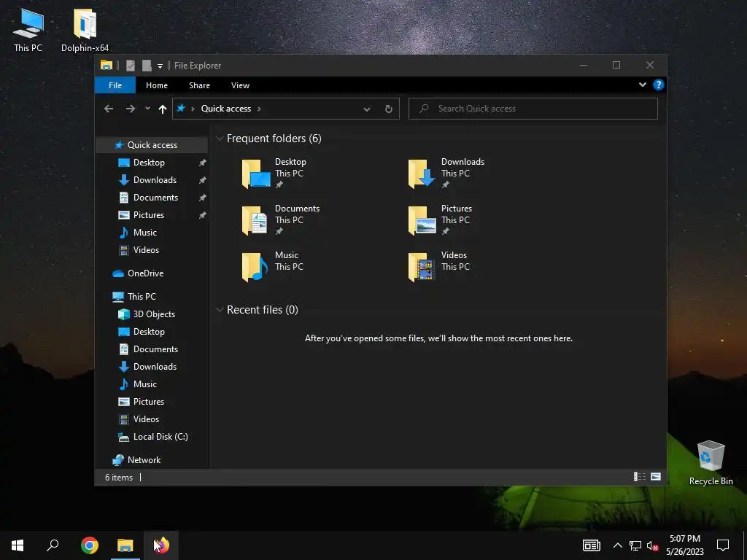
Task: Switch to the Home ribbon tab
Action: (x=156, y=85)
